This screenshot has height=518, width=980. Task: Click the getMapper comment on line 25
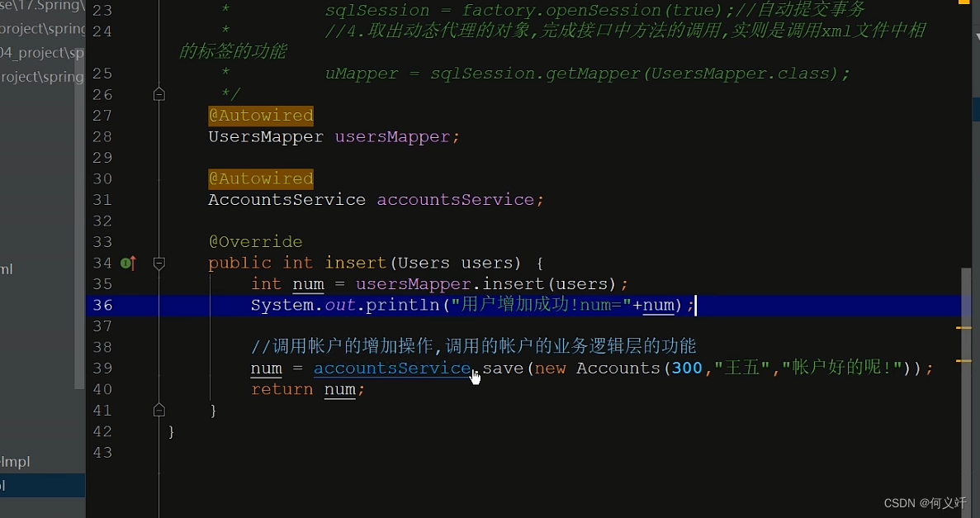588,74
